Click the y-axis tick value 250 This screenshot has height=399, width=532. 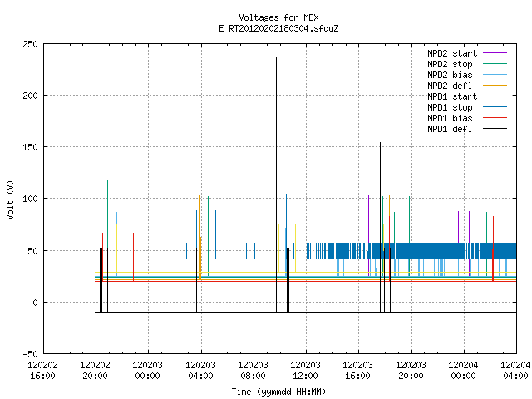[x=30, y=44]
